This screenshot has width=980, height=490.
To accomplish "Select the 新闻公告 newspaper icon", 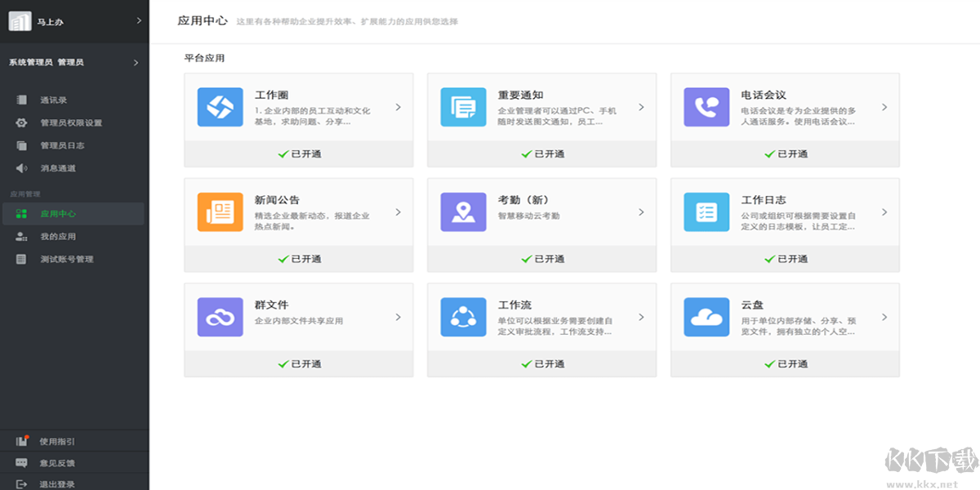I will click(219, 212).
